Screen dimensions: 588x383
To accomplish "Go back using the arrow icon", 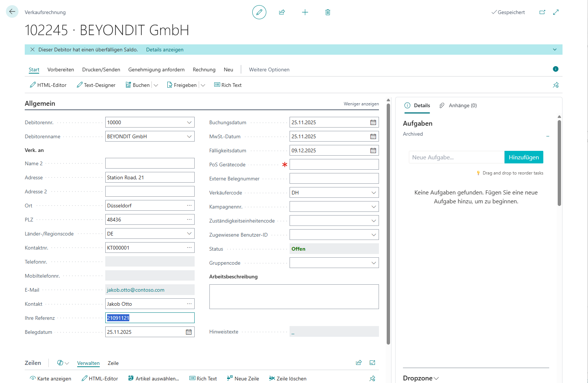I will [x=12, y=12].
